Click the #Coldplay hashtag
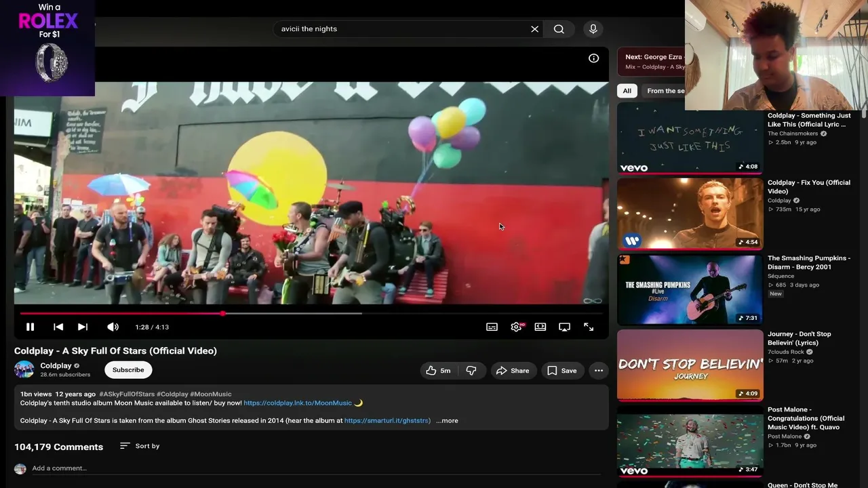 coord(172,394)
